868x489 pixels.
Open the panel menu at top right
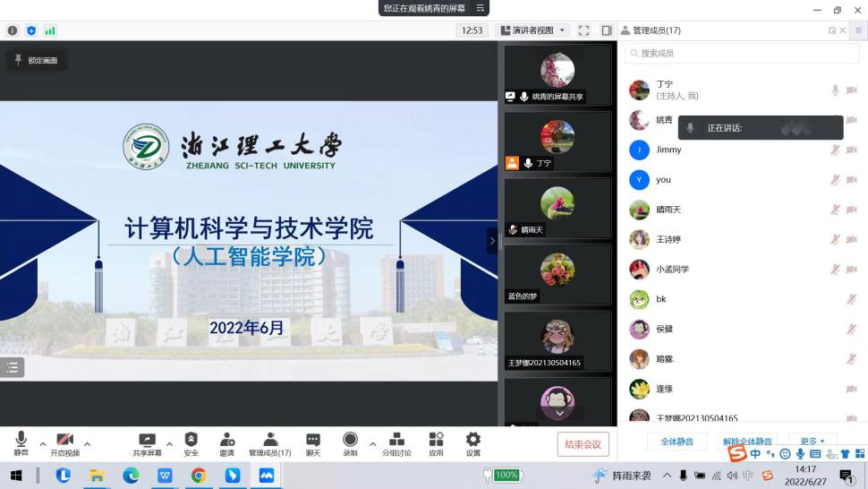click(x=858, y=30)
